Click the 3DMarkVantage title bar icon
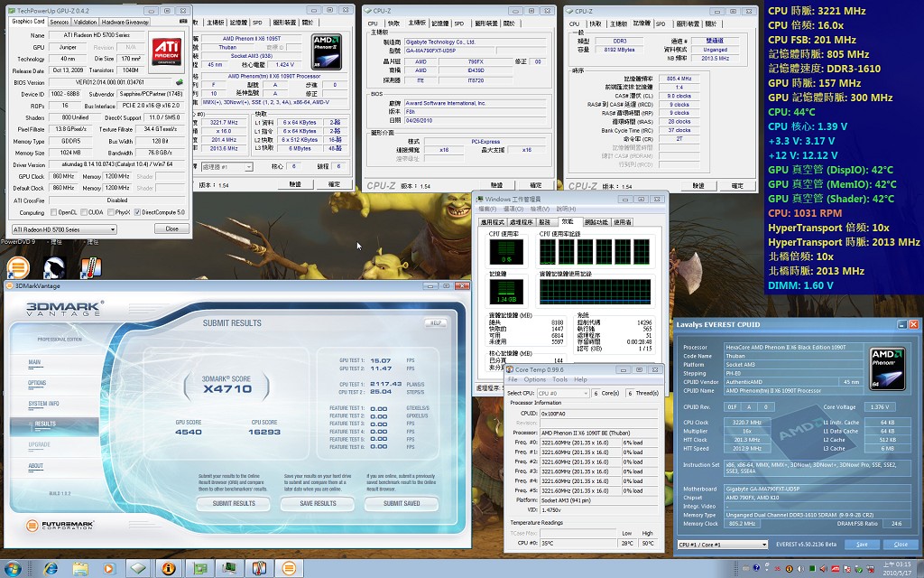The height and width of the screenshot is (578, 924). 9,286
